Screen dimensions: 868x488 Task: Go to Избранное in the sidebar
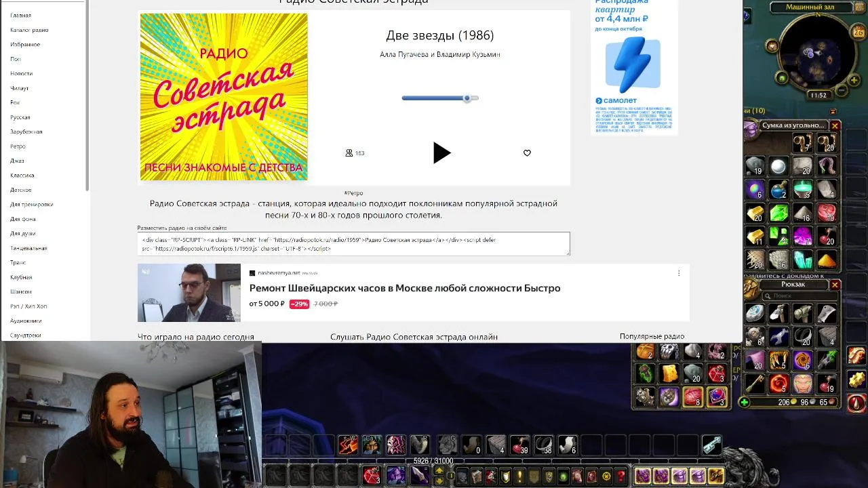tap(25, 44)
